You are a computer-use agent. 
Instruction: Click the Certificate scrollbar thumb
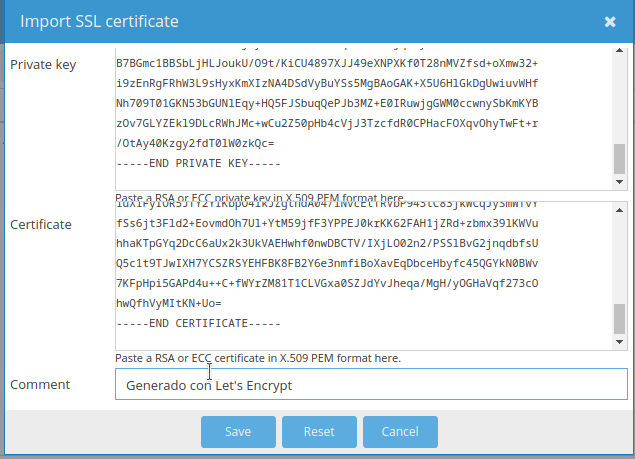coord(619,319)
